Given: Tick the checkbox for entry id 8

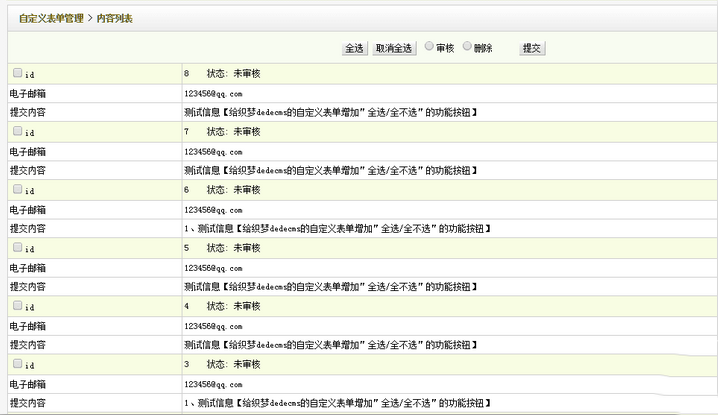Looking at the screenshot, I should (17, 74).
